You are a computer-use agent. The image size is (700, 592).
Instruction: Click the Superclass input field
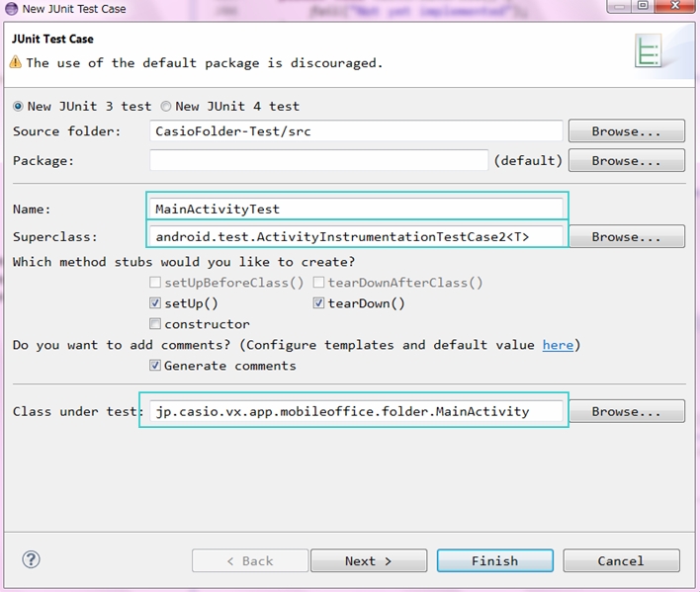tap(356, 236)
